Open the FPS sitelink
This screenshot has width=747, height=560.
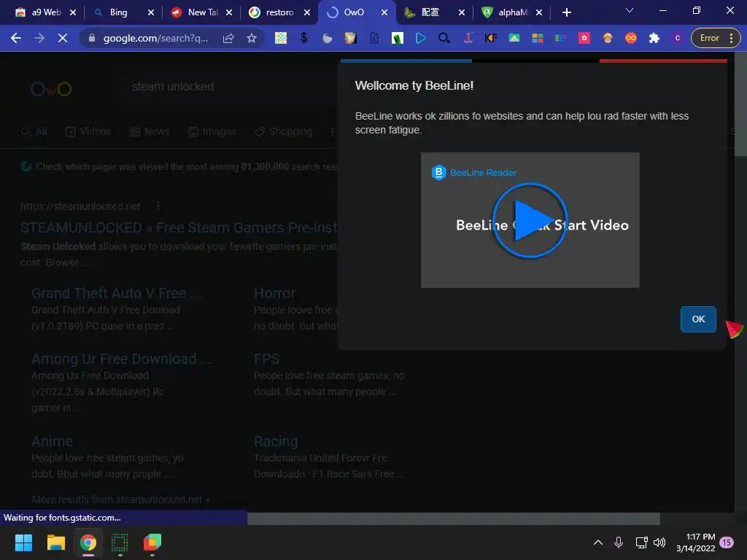point(266,359)
